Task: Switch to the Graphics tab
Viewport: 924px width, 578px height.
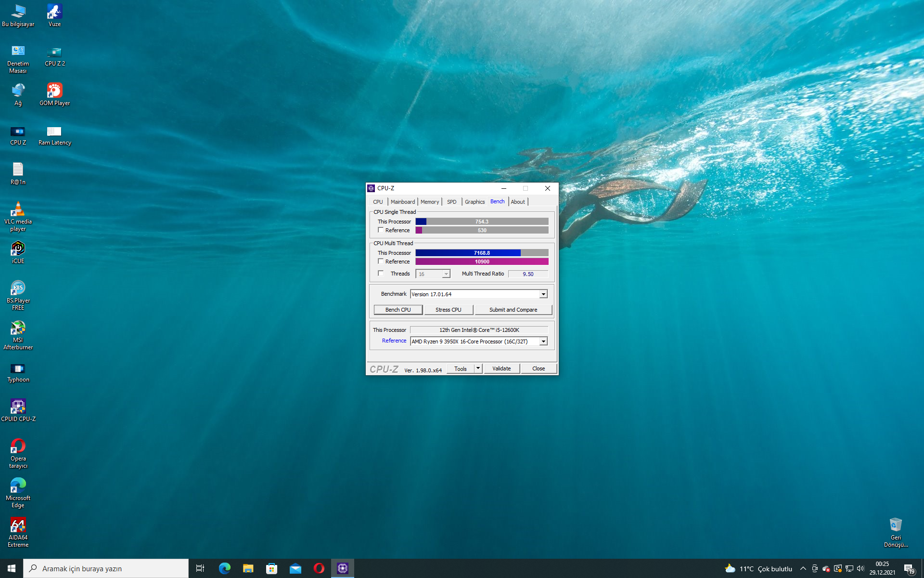Action: 475,202
